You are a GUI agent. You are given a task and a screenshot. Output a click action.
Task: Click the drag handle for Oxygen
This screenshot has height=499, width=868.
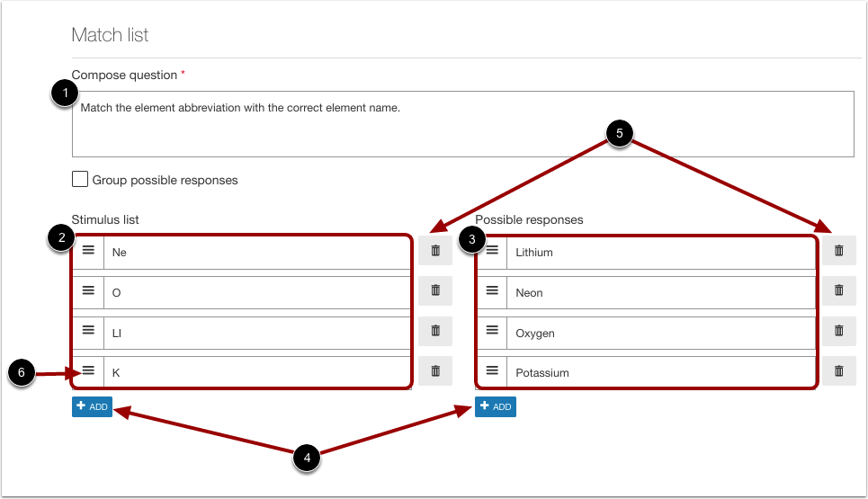(492, 330)
